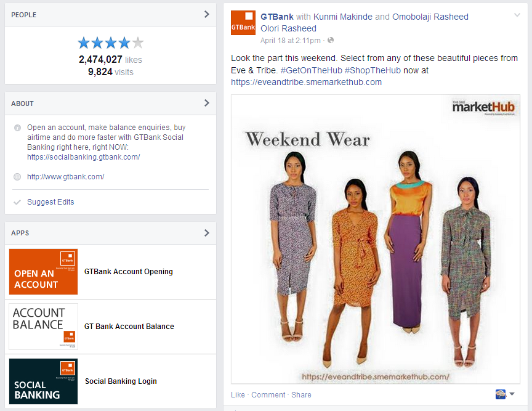
Task: Click the checkmark icon beside Suggest Edits
Action: 17,202
